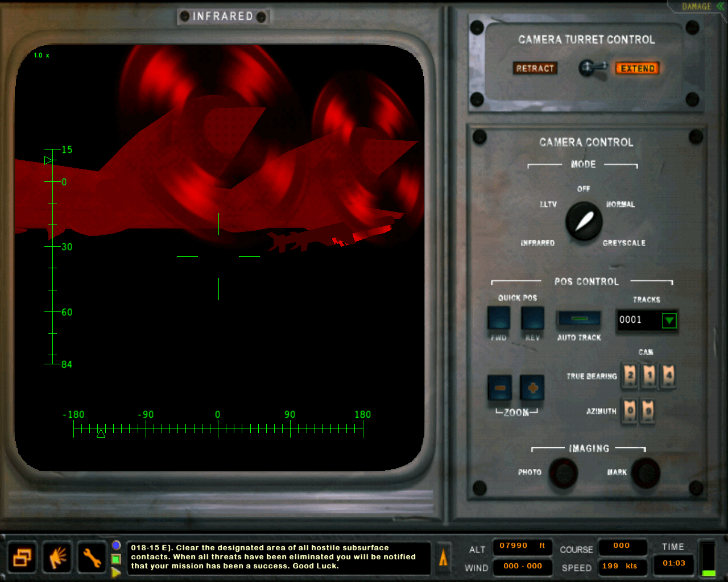This screenshot has height=582, width=728.
Task: Click the -90 mark on bearing scale
Action: coord(146,415)
